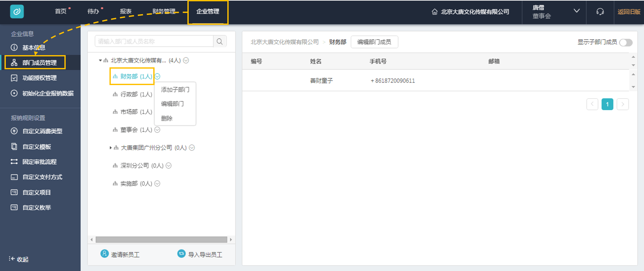Screen dimensions: 644x271
Task: Click 自定义消费类型 yen icon
Action: click(x=14, y=131)
